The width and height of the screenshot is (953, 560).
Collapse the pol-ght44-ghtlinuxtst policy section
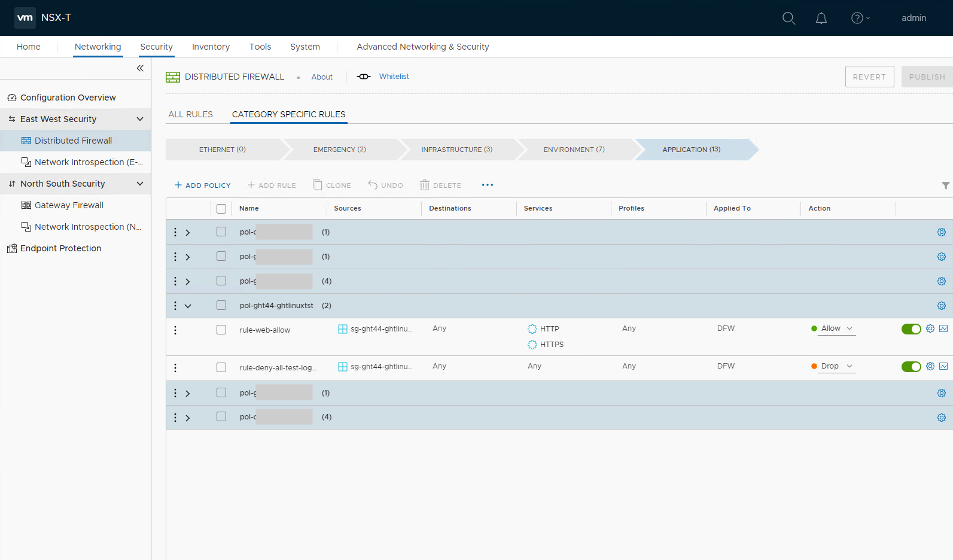click(188, 306)
